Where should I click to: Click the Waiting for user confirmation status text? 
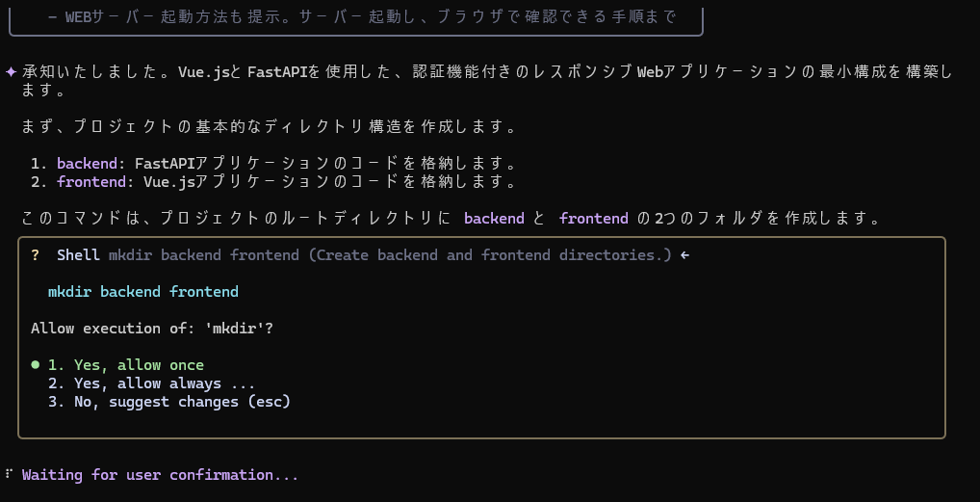[x=161, y=475]
